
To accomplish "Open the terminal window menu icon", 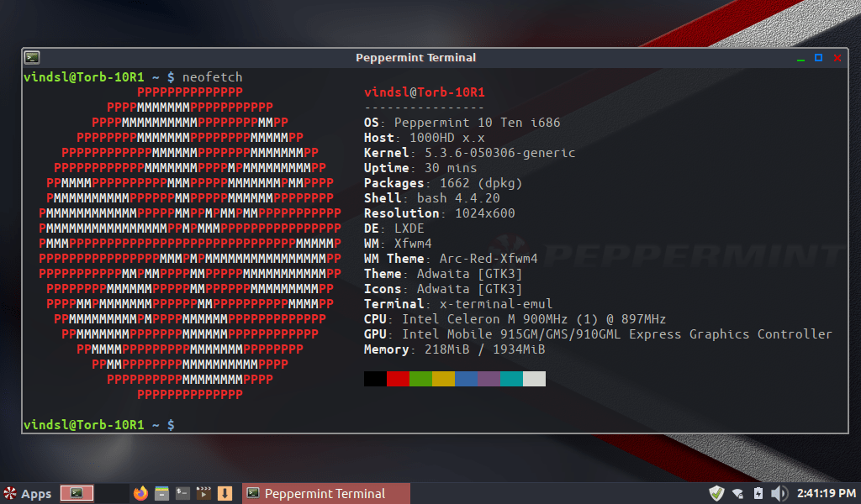I will tap(32, 57).
